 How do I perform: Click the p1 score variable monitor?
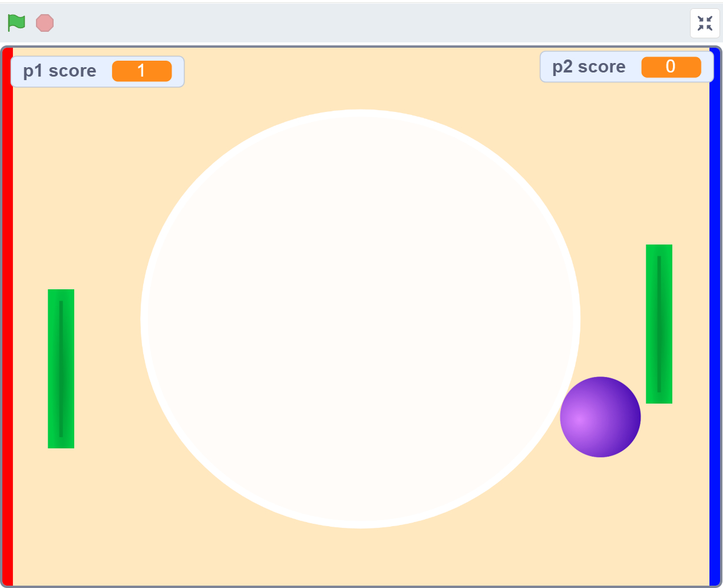click(x=98, y=71)
